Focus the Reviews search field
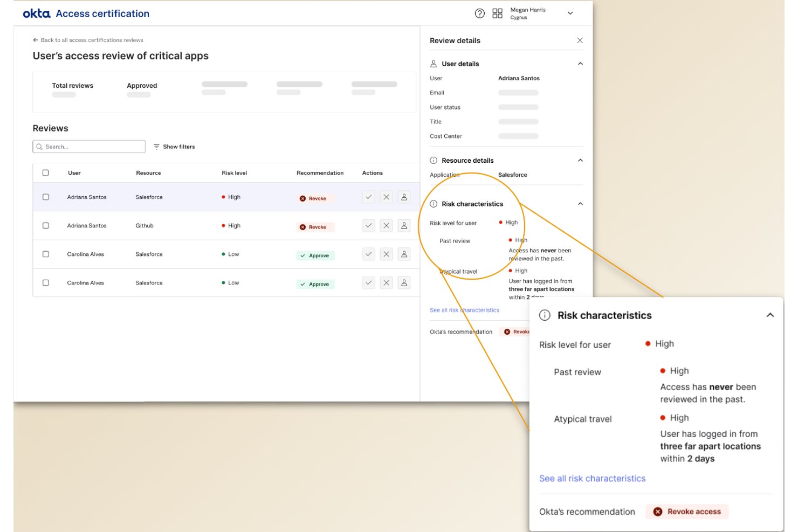 tap(89, 147)
